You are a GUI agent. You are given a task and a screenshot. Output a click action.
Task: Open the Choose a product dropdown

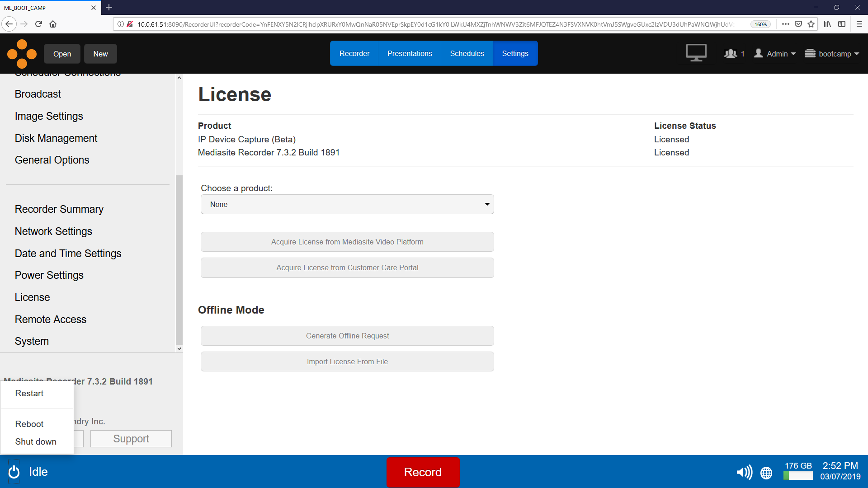pos(347,204)
